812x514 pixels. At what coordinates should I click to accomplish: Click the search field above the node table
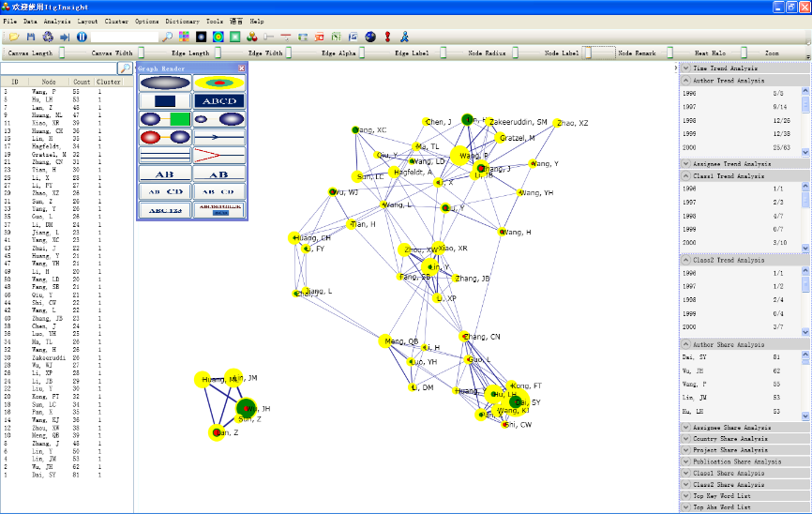click(59, 68)
